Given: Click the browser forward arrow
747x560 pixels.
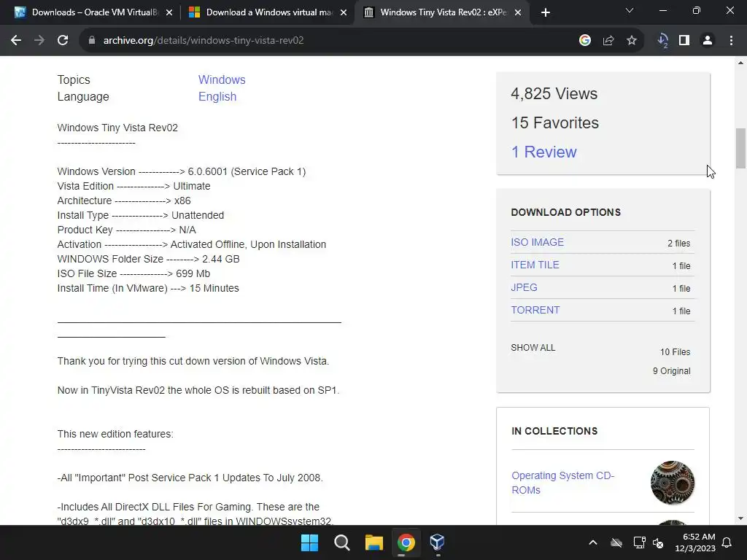Looking at the screenshot, I should (39, 41).
